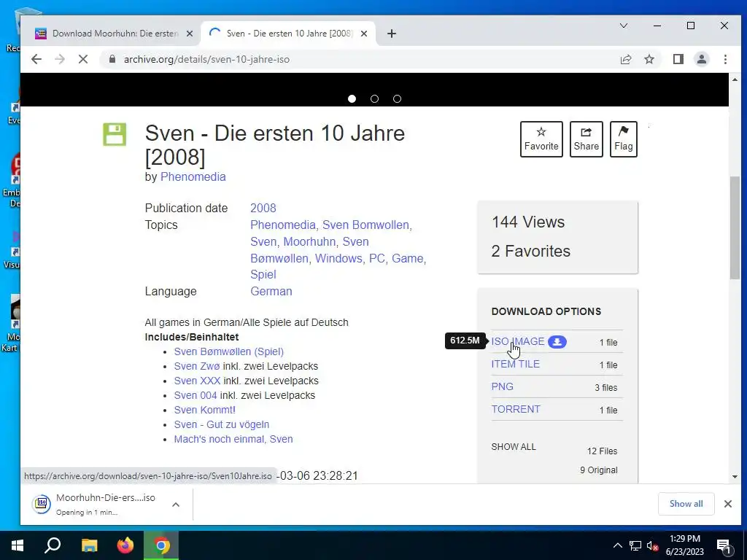Open the Sven Zwø link
This screenshot has width=747, height=560.
click(x=197, y=366)
